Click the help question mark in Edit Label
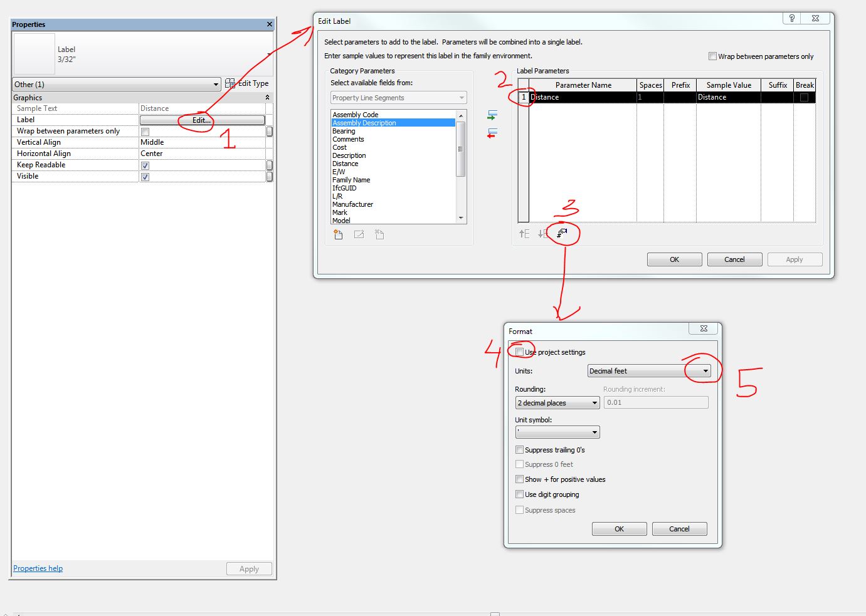866x616 pixels. 792,18
